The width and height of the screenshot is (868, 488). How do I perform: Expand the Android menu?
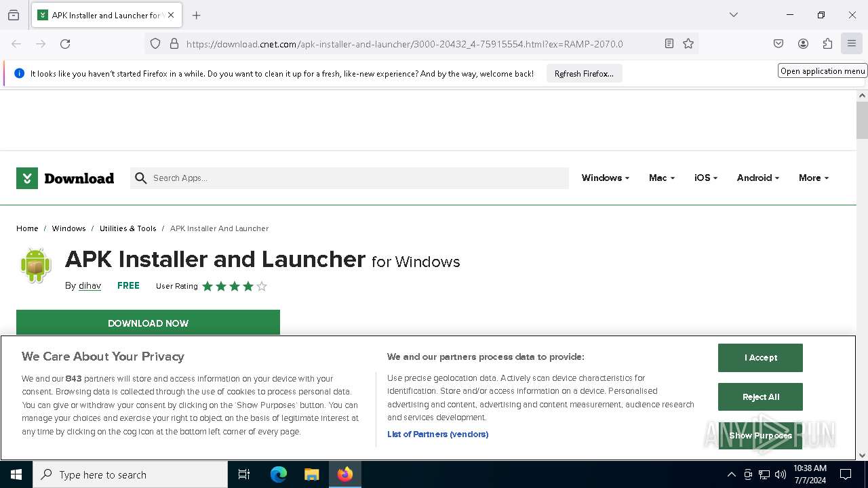coord(757,178)
